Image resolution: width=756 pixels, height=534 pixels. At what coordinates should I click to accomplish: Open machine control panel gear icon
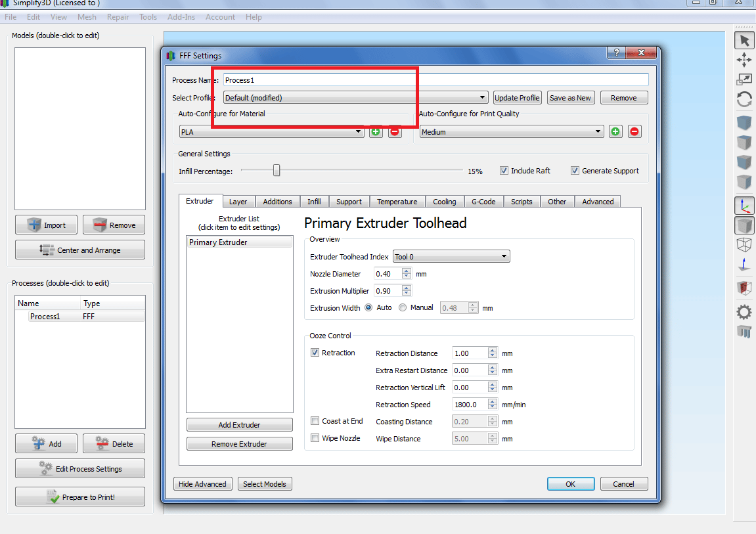744,312
